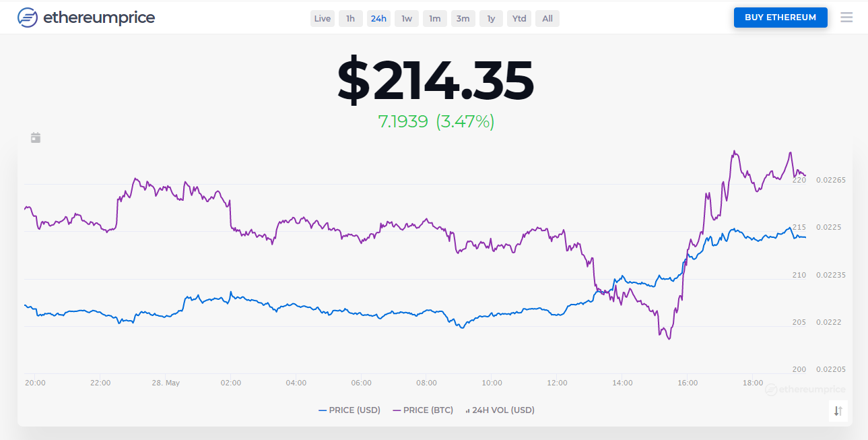Viewport: 868px width, 440px height.
Task: Select the Ytd time range
Action: (519, 18)
